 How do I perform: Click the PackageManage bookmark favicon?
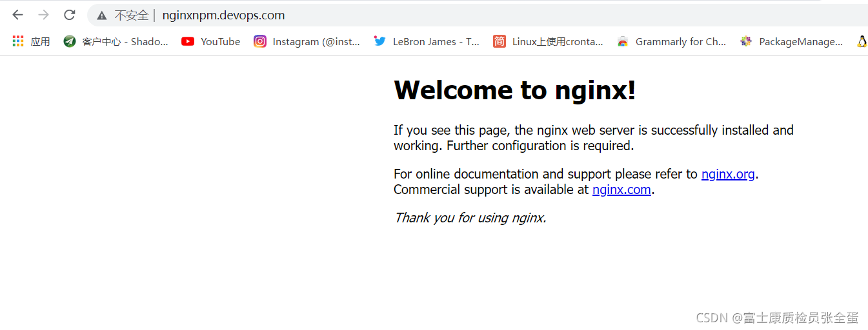746,41
